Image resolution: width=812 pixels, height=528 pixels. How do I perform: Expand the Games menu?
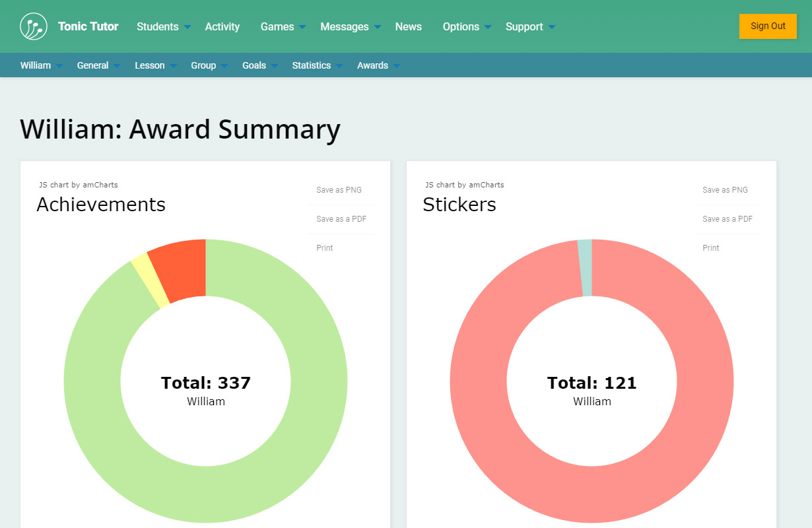tap(283, 26)
